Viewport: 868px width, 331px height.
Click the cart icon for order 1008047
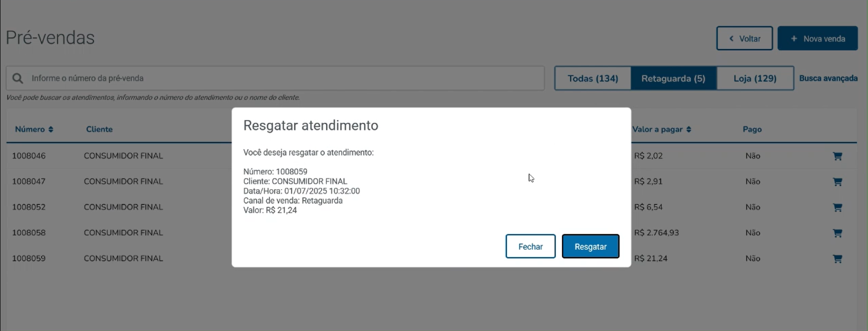tap(837, 182)
